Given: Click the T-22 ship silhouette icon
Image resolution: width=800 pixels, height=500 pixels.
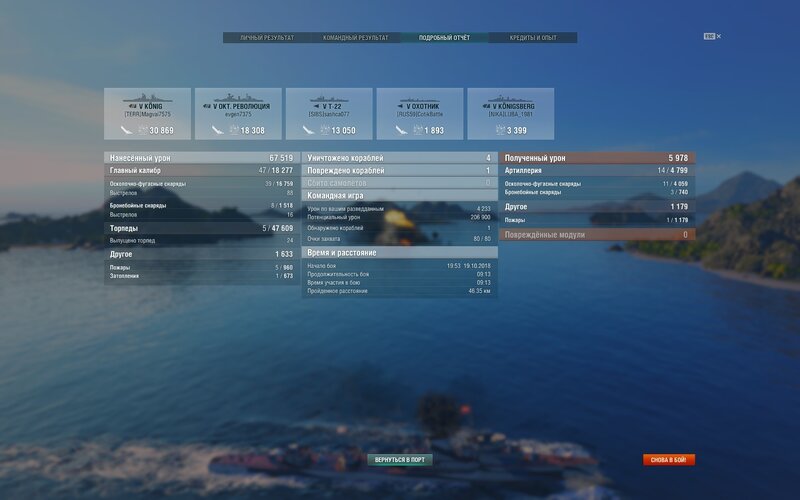Looking at the screenshot, I should tap(329, 98).
